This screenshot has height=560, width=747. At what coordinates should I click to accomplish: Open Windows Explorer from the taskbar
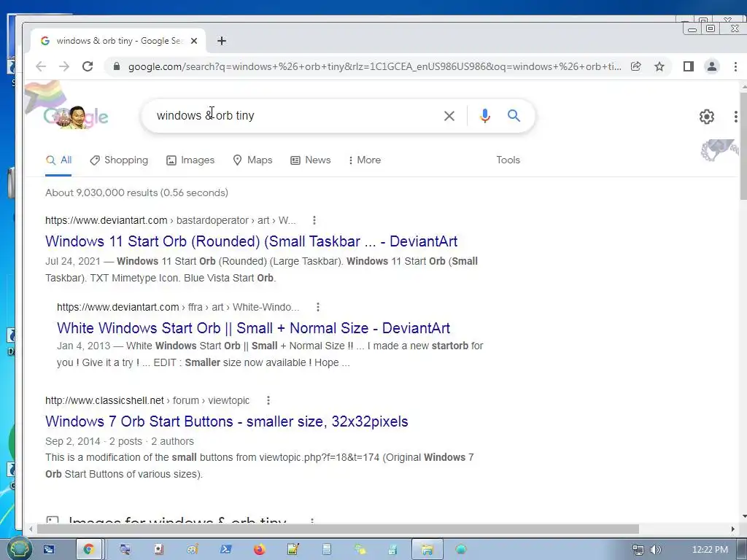click(427, 550)
